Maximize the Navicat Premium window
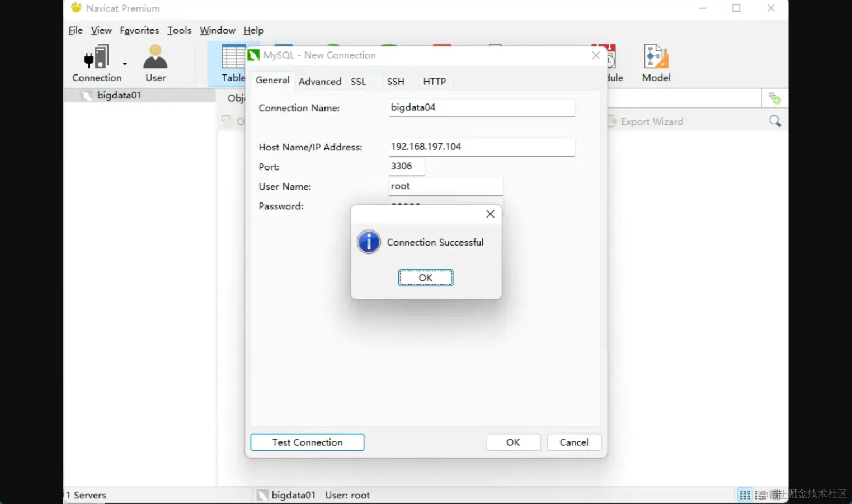The image size is (852, 504). 736,8
